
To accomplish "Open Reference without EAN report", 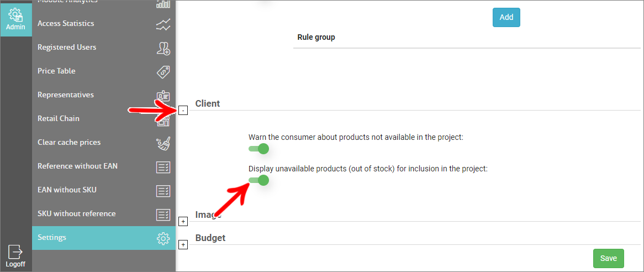I will click(x=104, y=166).
